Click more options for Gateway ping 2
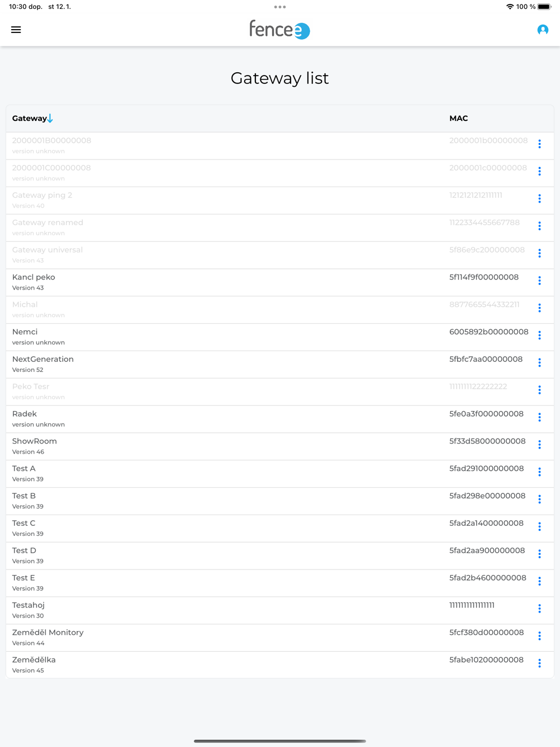The image size is (560, 747). coord(539,199)
